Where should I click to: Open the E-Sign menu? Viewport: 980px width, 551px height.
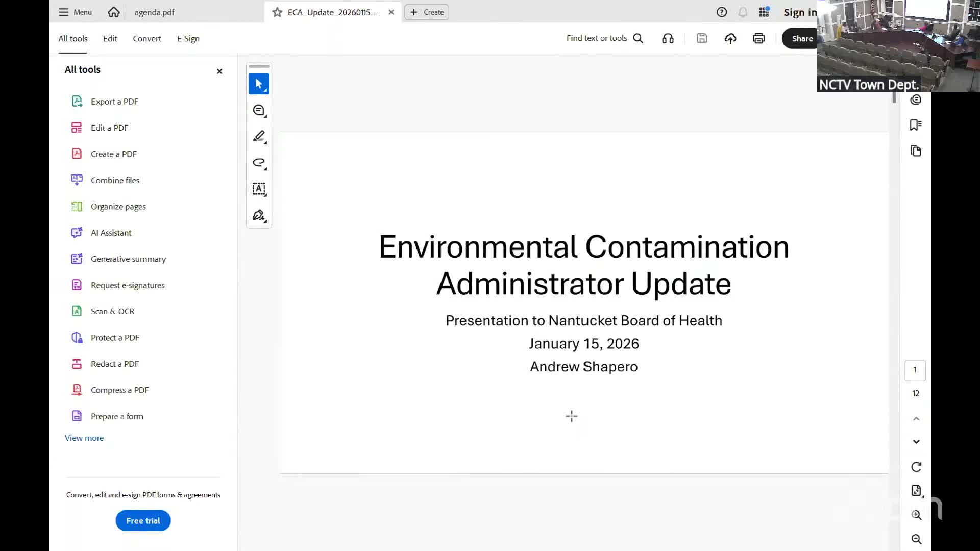coord(188,38)
